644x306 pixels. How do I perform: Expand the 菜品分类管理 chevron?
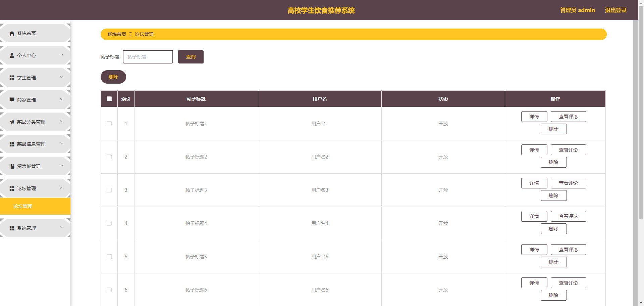pos(62,121)
